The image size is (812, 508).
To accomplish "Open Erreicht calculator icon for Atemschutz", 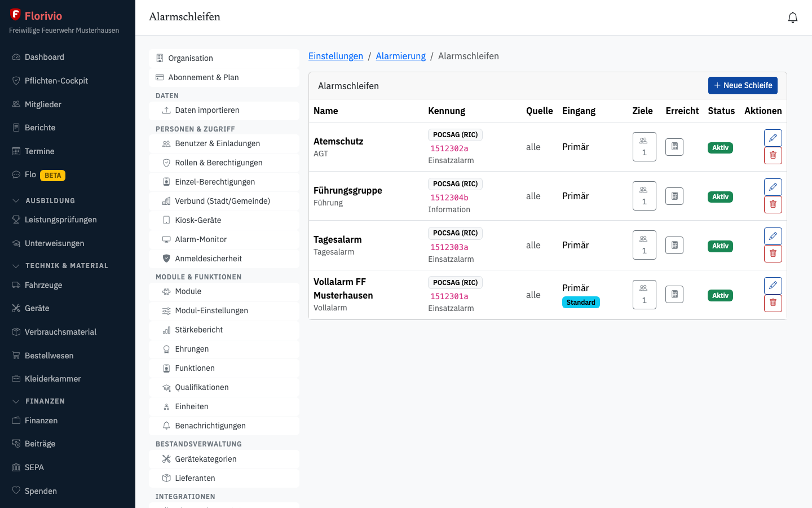I will click(x=674, y=147).
